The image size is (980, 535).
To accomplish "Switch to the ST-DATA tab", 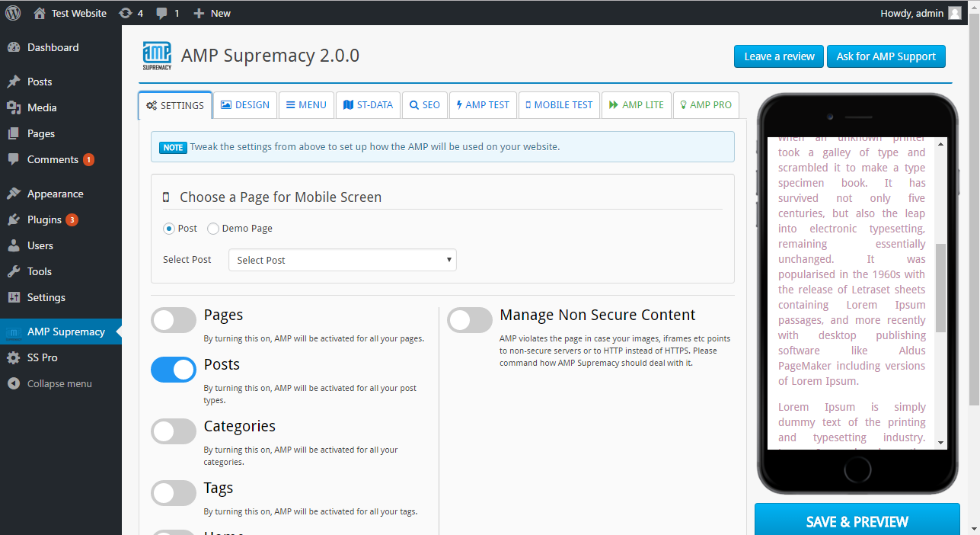I will [368, 105].
